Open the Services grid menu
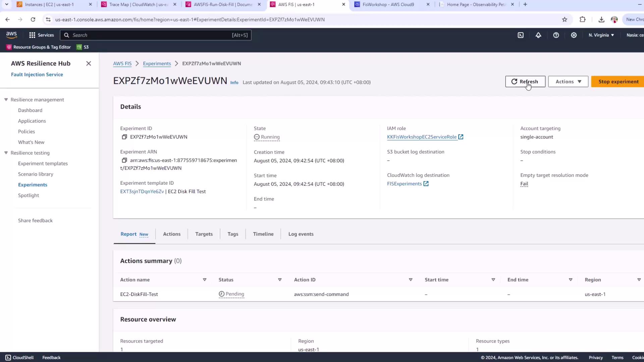The width and height of the screenshot is (644, 362). (x=41, y=35)
